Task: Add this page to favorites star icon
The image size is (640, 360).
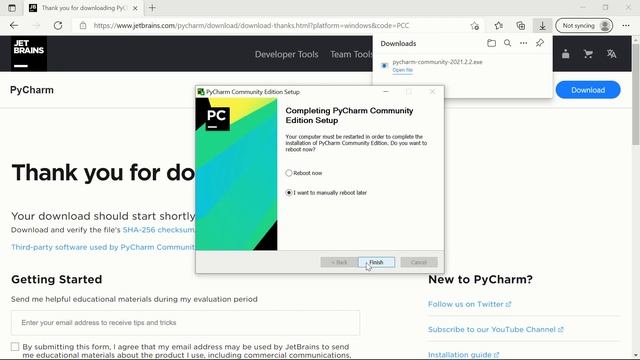Action: pos(474,26)
